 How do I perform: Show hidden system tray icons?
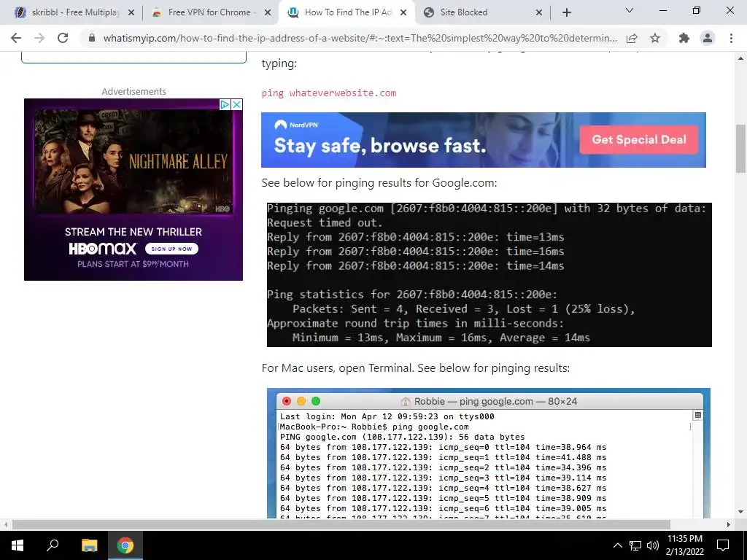pos(617,545)
